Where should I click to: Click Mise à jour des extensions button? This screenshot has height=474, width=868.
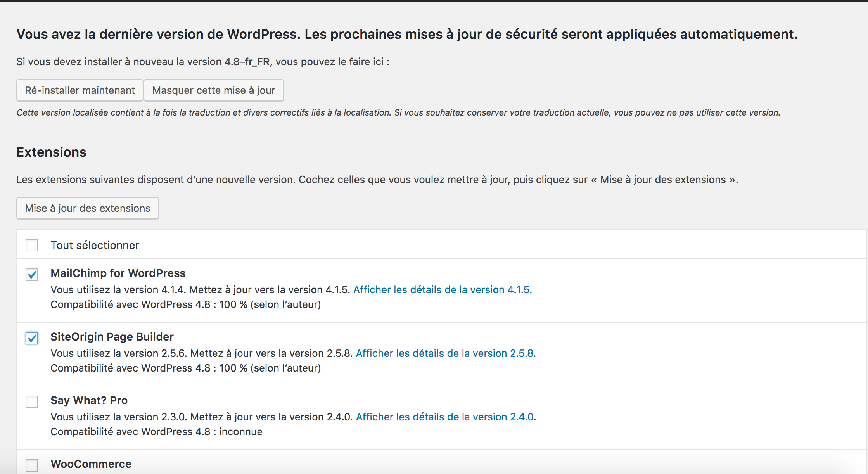point(87,208)
